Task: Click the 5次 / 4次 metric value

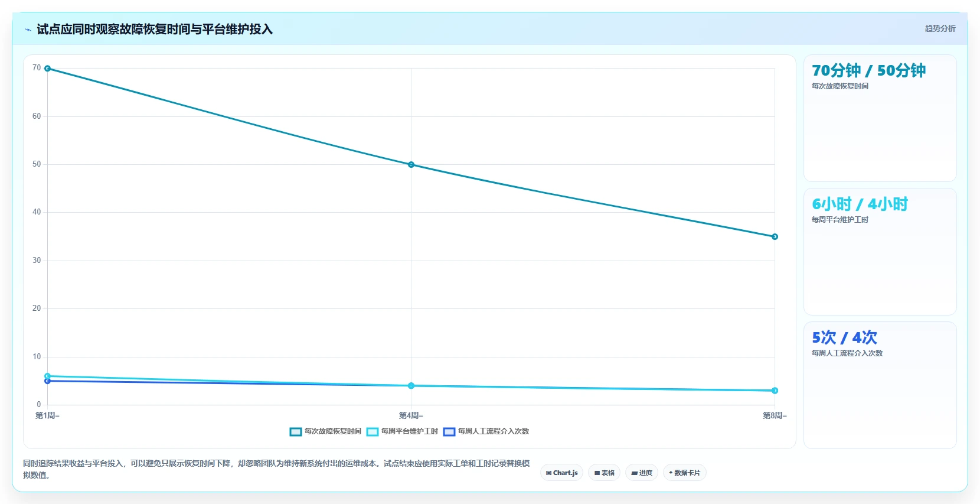Action: [844, 338]
